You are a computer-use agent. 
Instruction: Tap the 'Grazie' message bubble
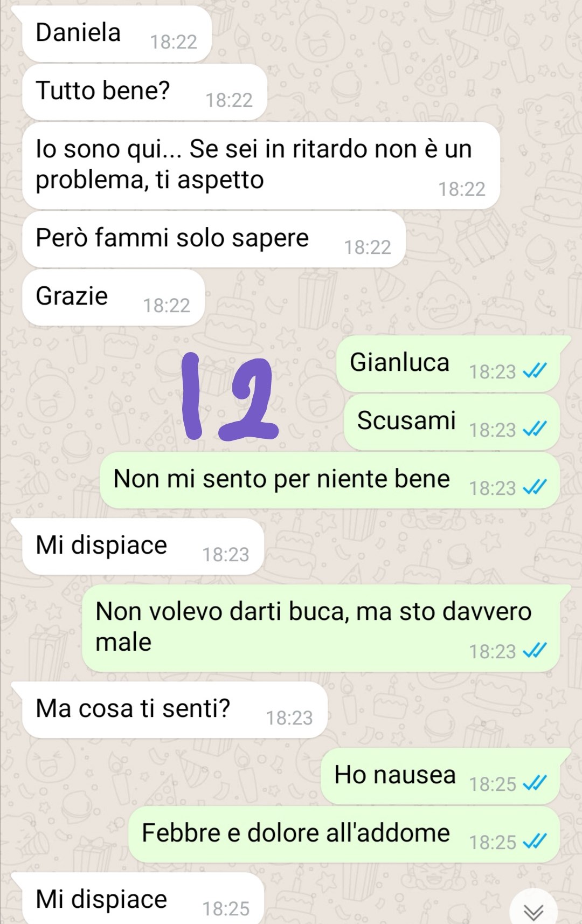tap(113, 298)
